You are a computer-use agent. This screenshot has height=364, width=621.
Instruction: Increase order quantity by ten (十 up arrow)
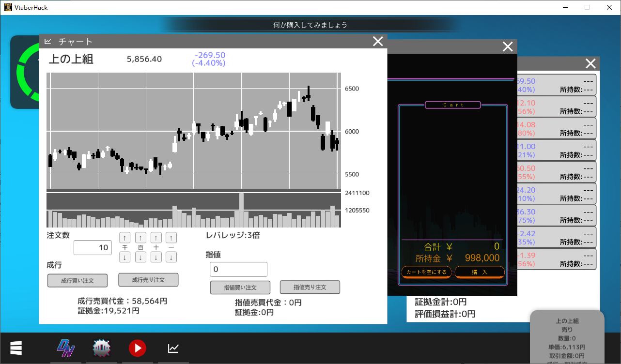tap(156, 238)
